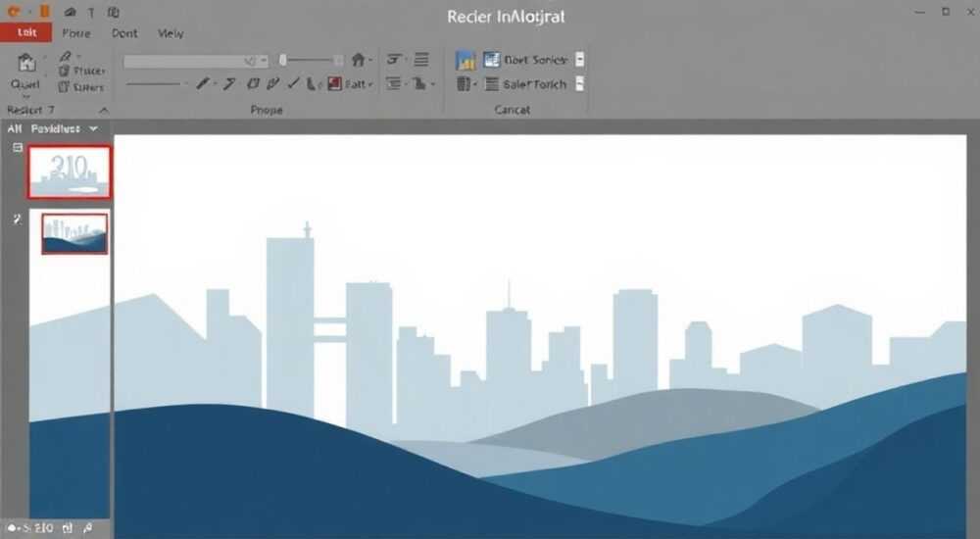Click the house icon in the ribbon

(358, 60)
